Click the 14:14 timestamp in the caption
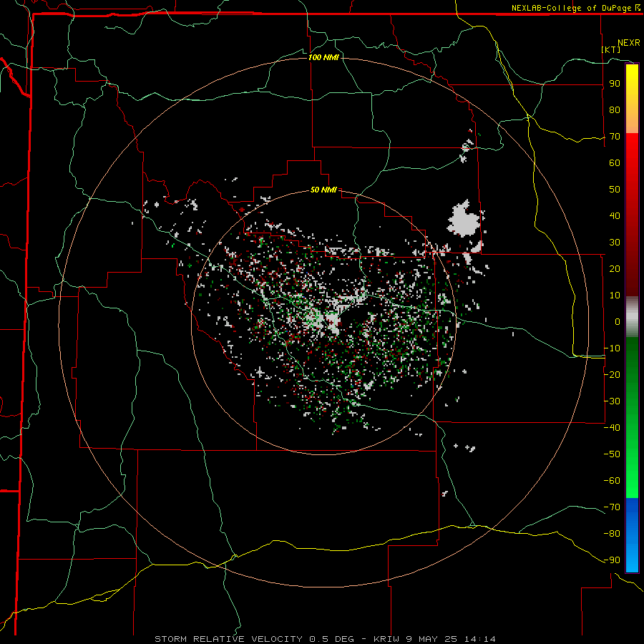The height and width of the screenshot is (644, 644). tap(480, 639)
